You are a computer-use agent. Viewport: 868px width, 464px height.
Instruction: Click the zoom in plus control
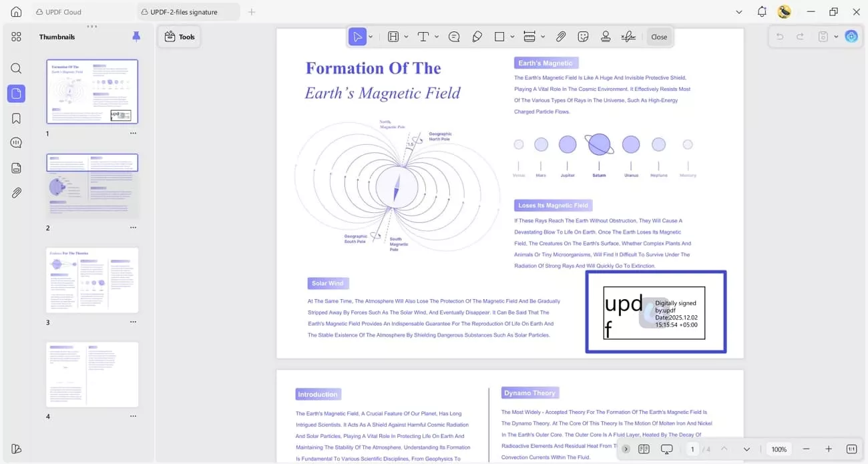point(829,449)
